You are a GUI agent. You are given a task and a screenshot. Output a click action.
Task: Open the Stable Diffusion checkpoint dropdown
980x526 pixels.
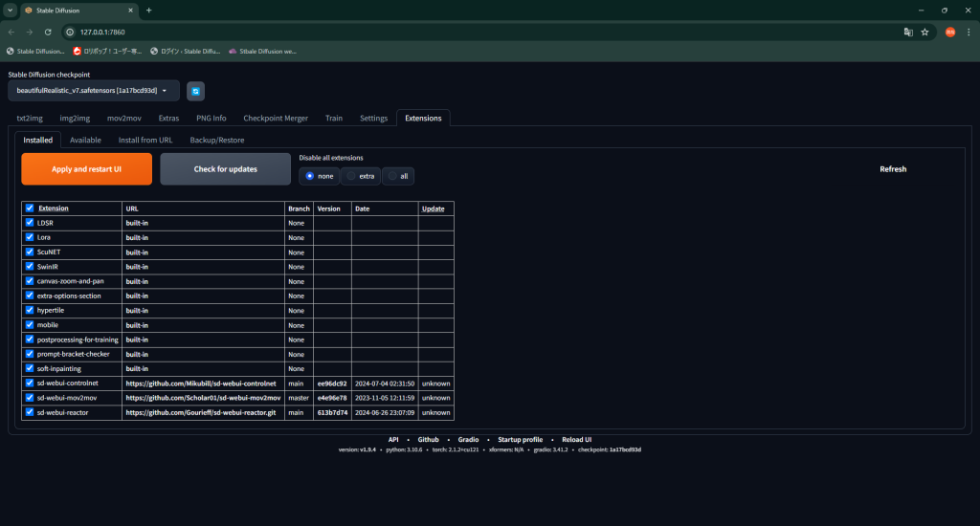(93, 90)
